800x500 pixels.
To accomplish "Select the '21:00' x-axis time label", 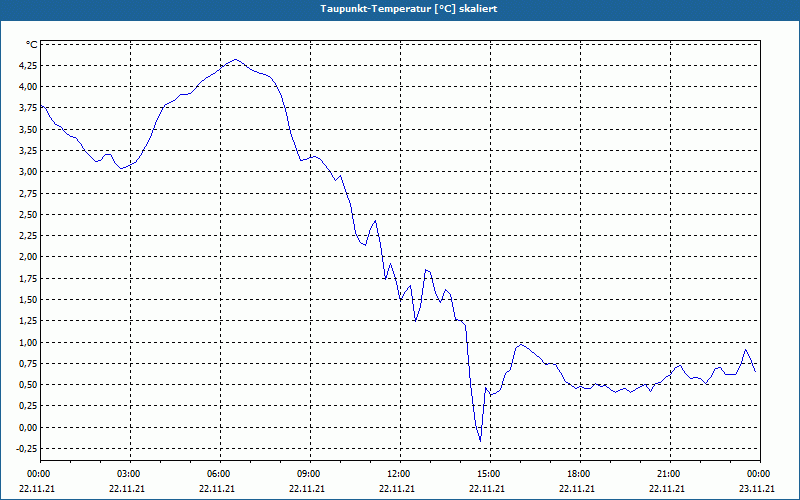I will tap(667, 474).
